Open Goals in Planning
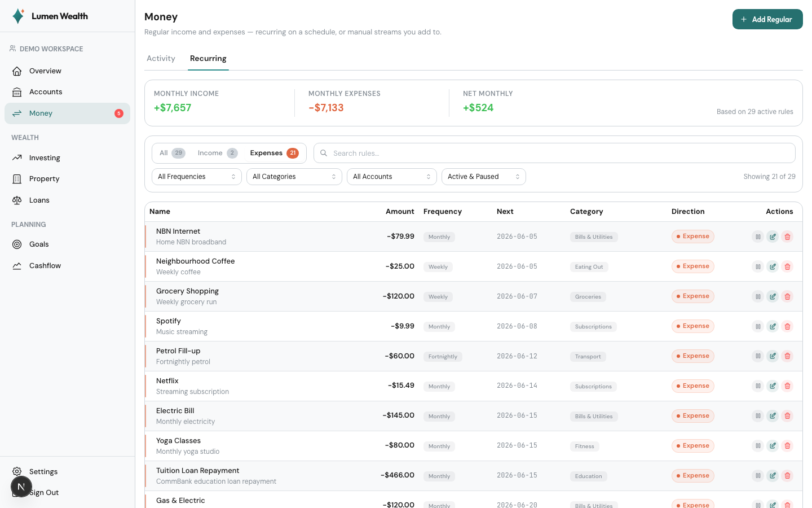 [67, 244]
